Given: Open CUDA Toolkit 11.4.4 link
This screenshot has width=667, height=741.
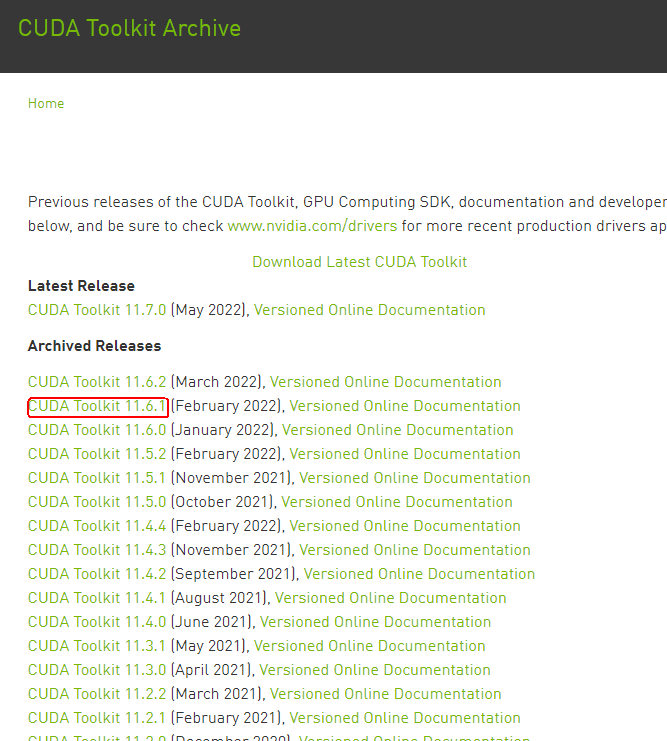Looking at the screenshot, I should [x=97, y=526].
